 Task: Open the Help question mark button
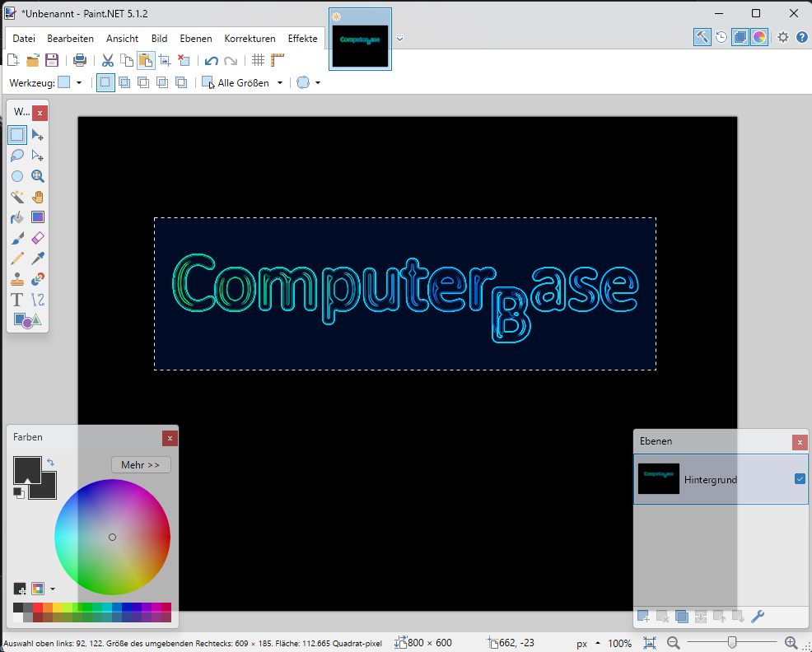(x=801, y=37)
